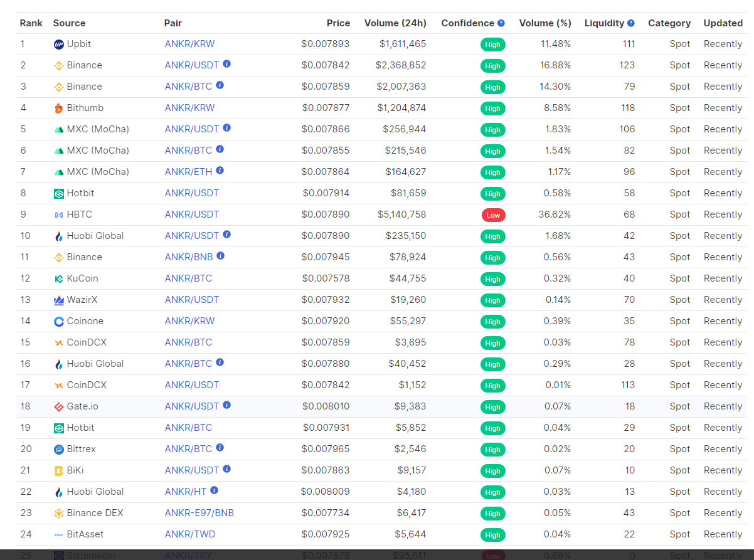Select the 16.88% volume share value
Viewport: 754px width, 560px height.
[556, 65]
